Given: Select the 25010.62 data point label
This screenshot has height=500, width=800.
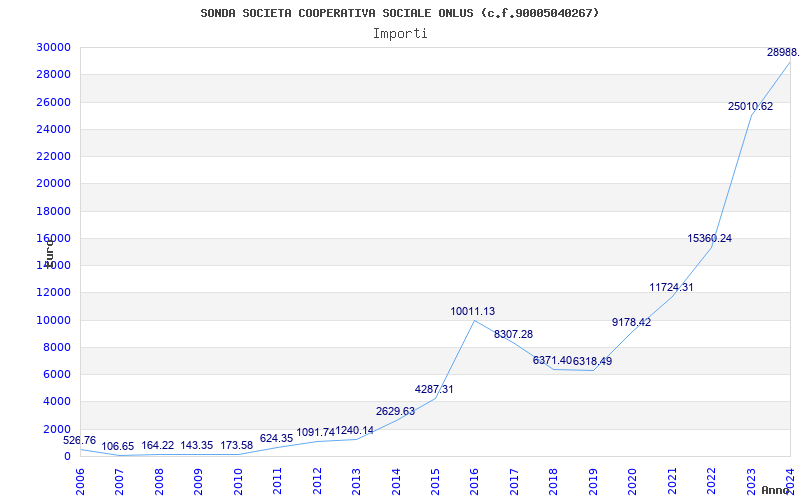Looking at the screenshot, I should tap(750, 107).
